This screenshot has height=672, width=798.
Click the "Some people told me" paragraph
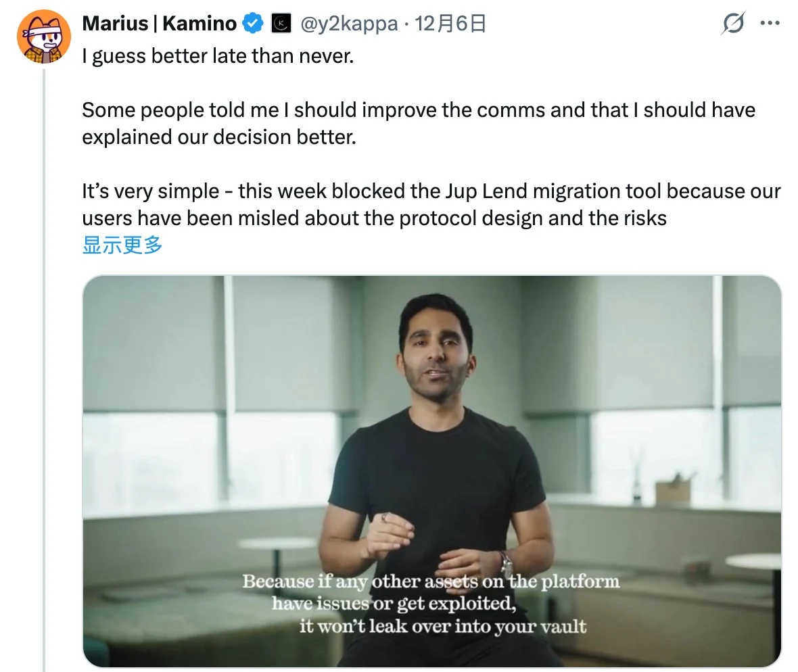click(418, 110)
